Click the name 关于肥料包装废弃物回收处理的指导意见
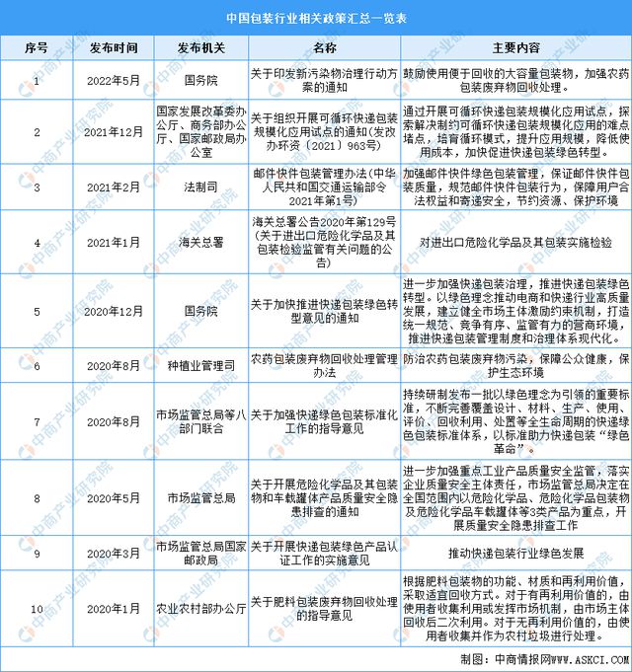 click(x=325, y=609)
